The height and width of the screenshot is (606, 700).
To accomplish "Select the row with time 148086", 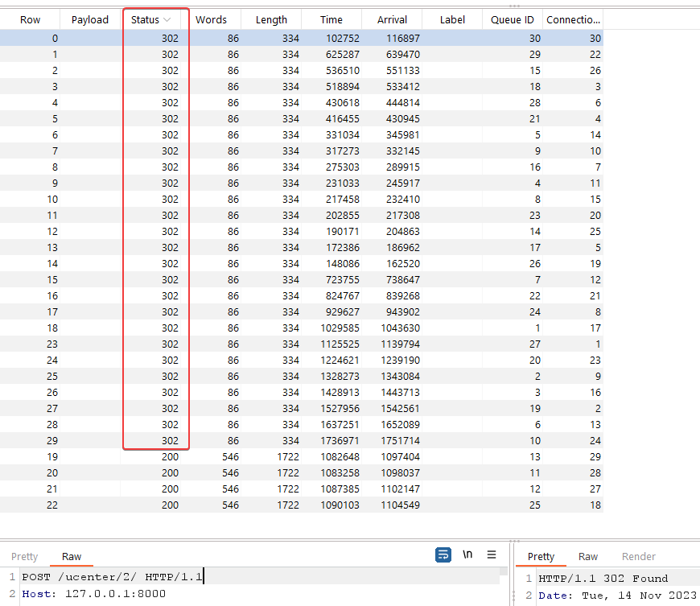I will pos(302,263).
